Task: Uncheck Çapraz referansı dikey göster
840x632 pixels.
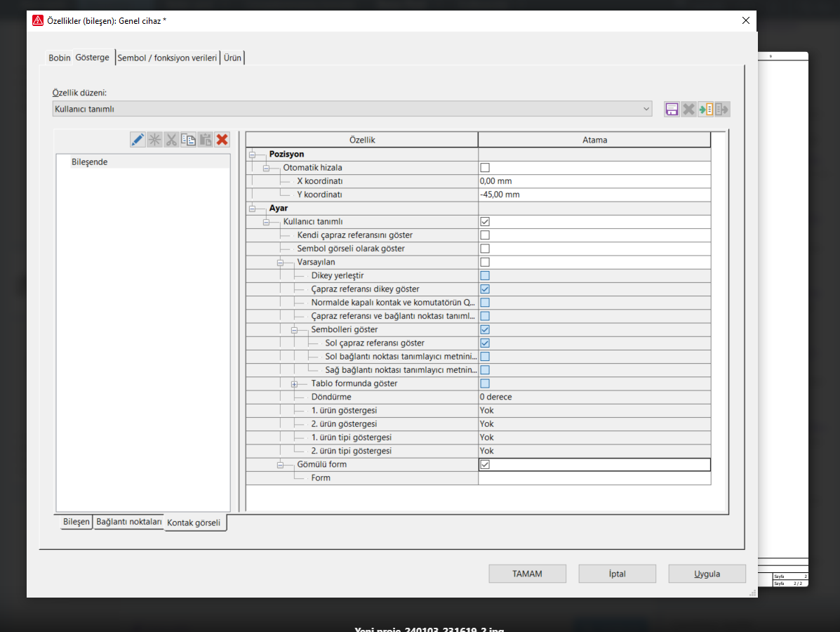Action: (x=485, y=289)
